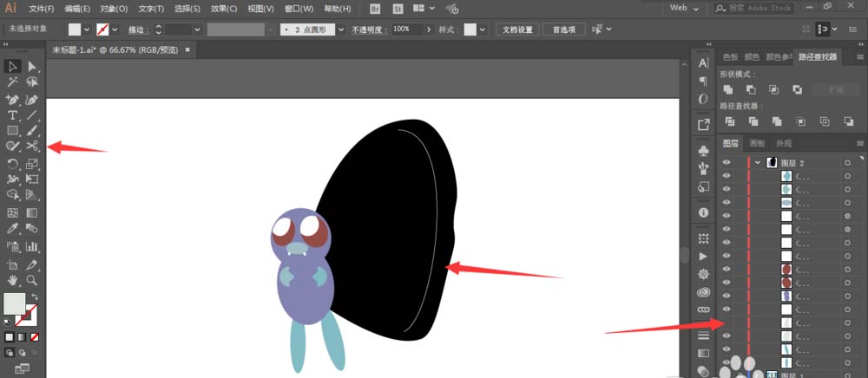Select the Direct Selection tool
Viewport: 868px width, 378px height.
coord(32,66)
